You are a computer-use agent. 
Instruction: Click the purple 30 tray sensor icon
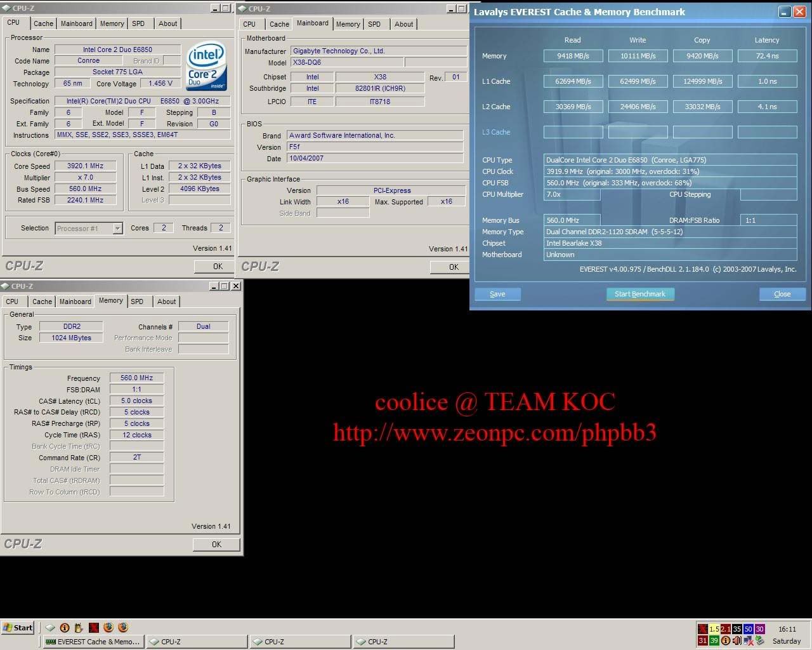[760, 629]
